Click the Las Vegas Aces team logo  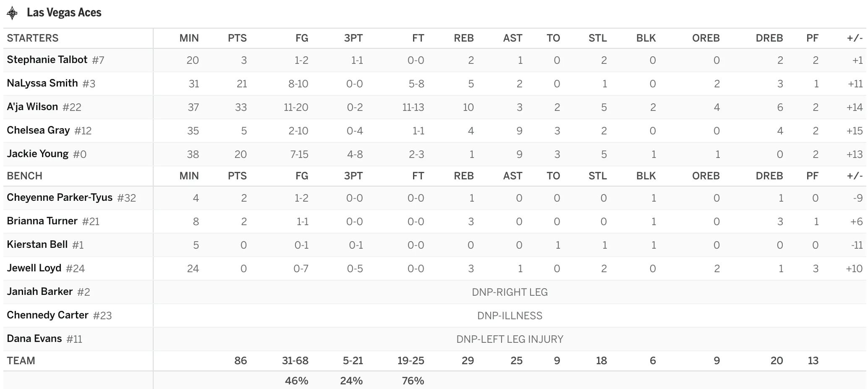[x=12, y=13]
